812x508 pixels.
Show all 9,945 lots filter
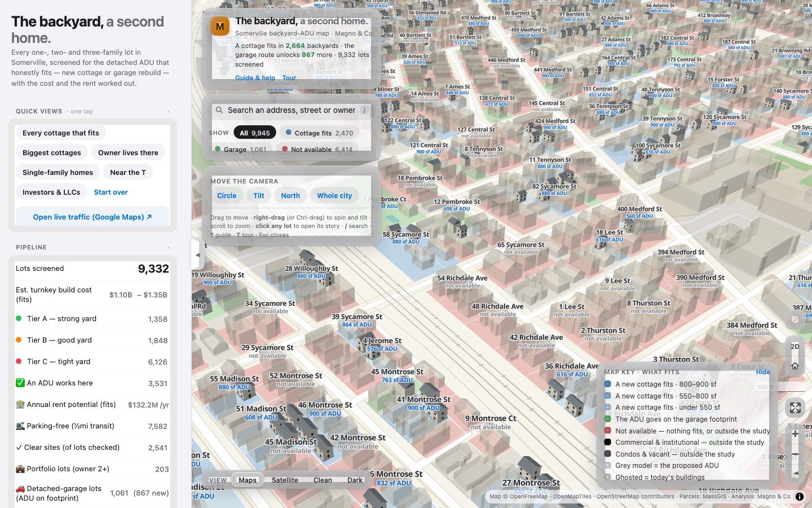point(255,133)
